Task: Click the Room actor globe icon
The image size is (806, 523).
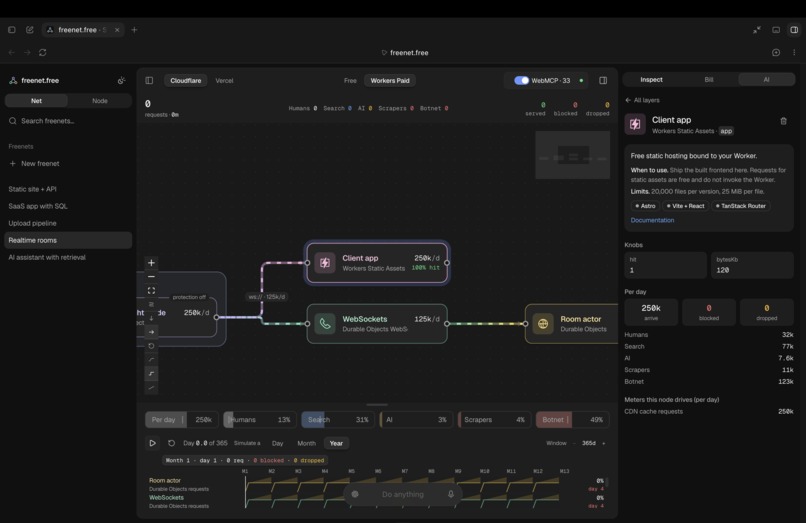Action: pyautogui.click(x=543, y=323)
